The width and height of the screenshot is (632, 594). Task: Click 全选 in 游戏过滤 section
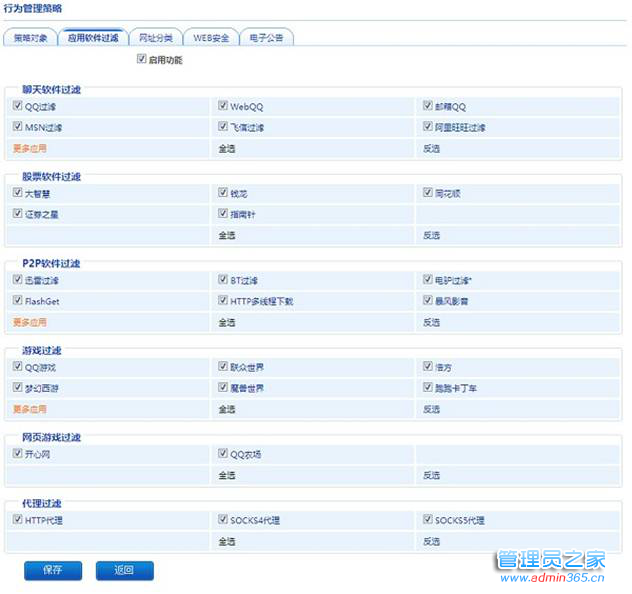(227, 409)
